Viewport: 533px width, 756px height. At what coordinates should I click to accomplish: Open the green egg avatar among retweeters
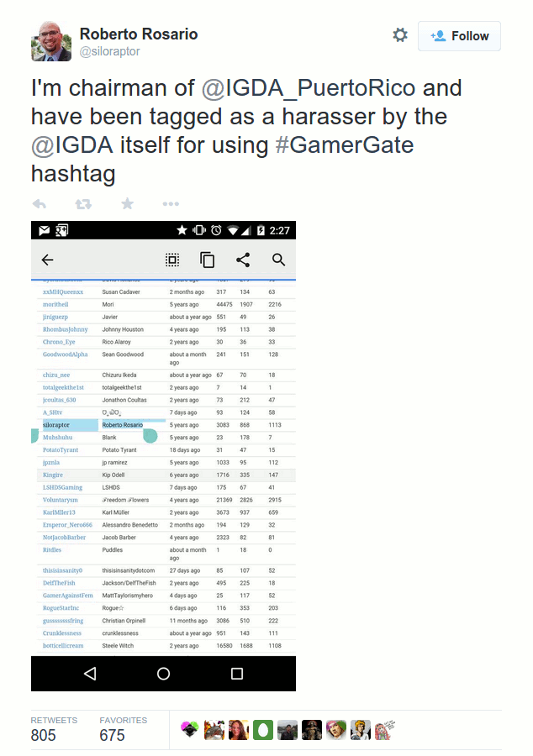point(263,730)
